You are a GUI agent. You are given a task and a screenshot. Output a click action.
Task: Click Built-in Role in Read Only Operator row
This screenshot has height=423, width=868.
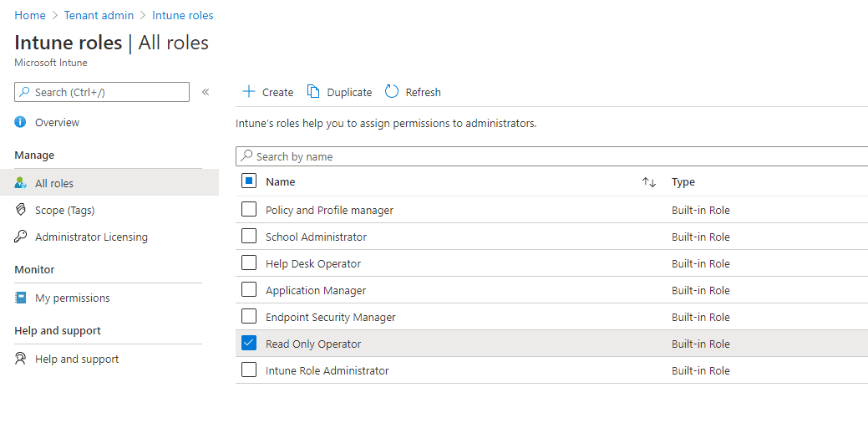(x=701, y=344)
